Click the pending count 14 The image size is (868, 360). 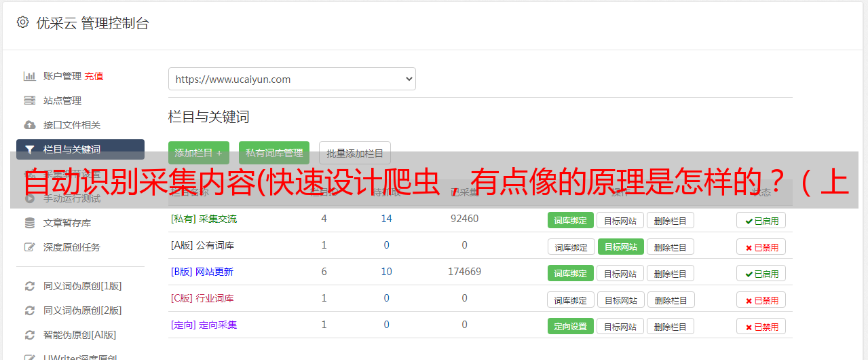click(x=386, y=219)
